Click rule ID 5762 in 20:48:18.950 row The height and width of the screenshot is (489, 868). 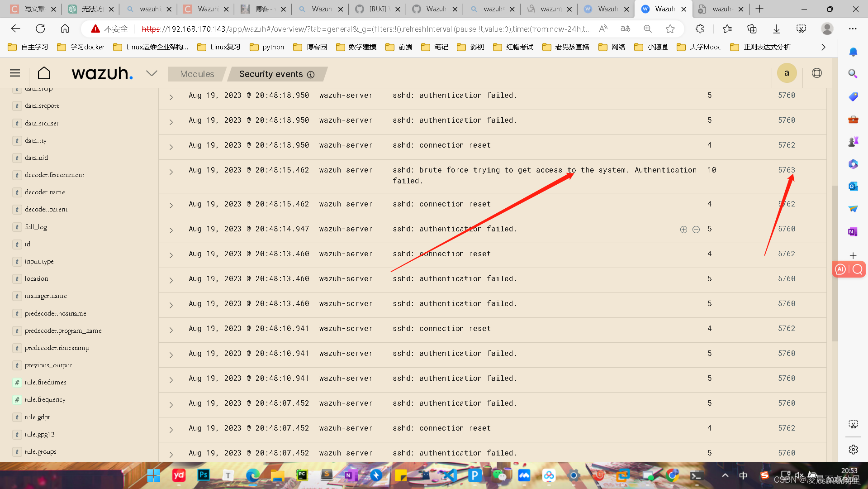(786, 145)
